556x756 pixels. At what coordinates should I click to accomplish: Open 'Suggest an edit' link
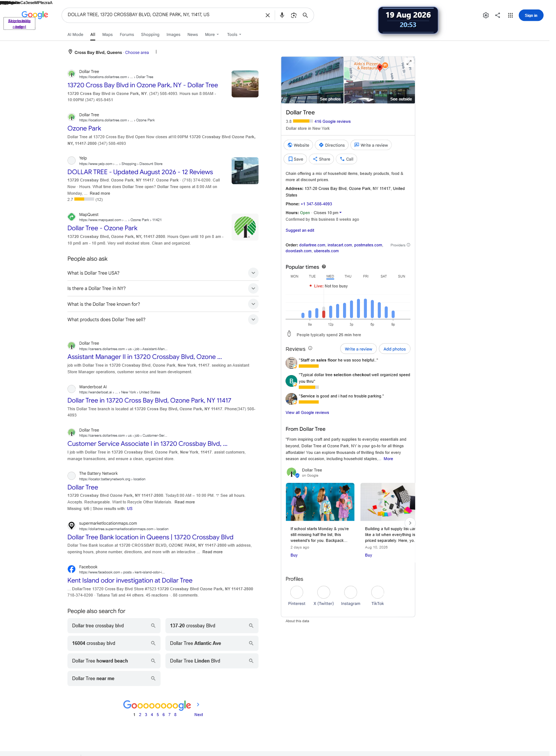pos(300,230)
